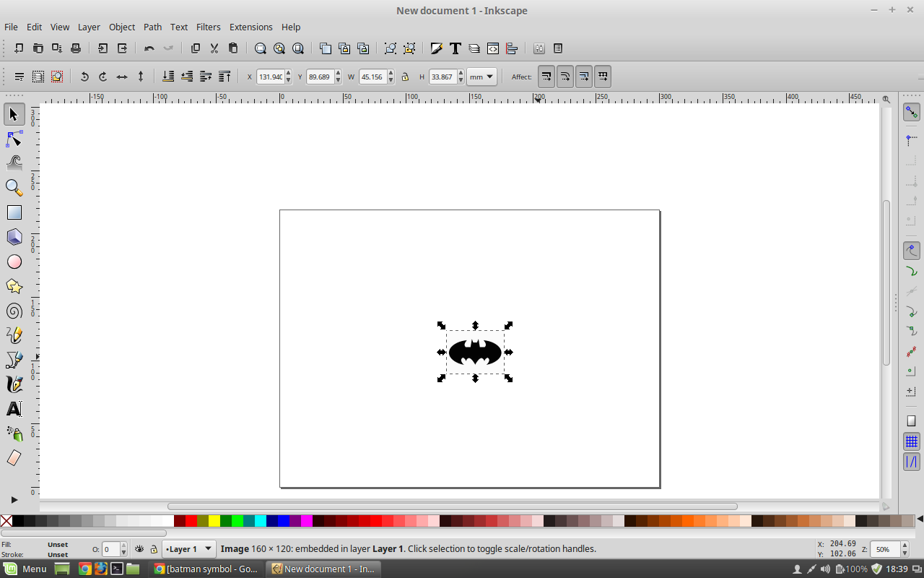This screenshot has height=578, width=924.
Task: Open the mm units dropdown
Action: coord(481,77)
